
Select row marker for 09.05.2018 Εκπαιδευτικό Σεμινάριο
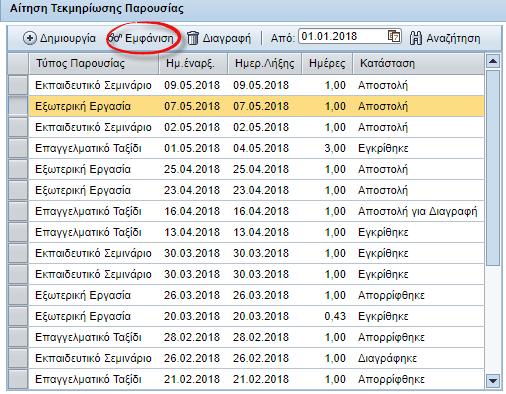(x=18, y=85)
